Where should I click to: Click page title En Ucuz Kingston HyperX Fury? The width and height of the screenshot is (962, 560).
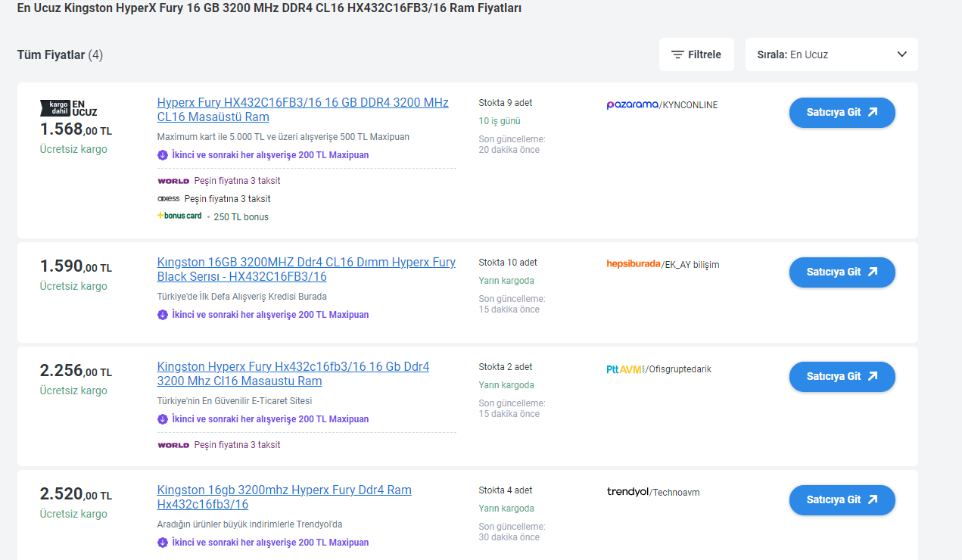(x=269, y=8)
